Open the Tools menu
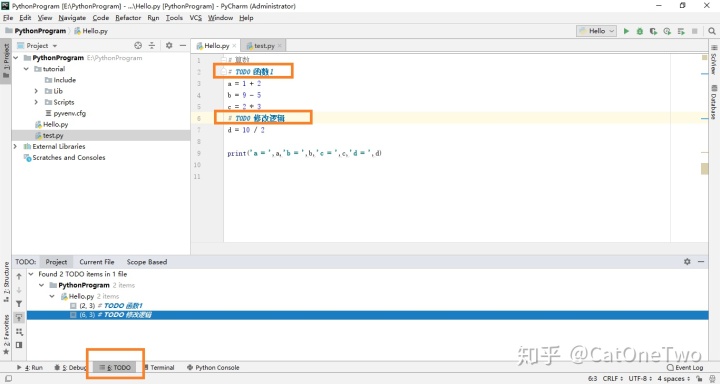This screenshot has width=720, height=384. [174, 18]
